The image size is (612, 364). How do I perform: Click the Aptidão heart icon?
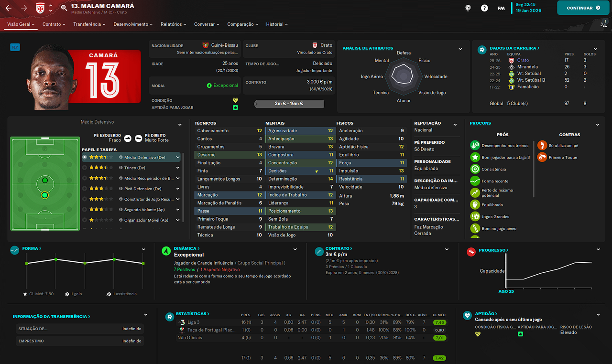tap(467, 315)
